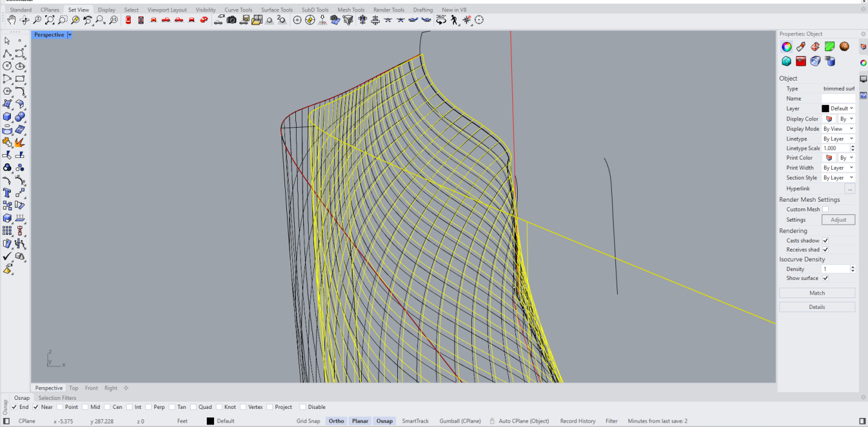The image size is (868, 427).
Task: Uncheck the Casts shadow option
Action: [825, 240]
